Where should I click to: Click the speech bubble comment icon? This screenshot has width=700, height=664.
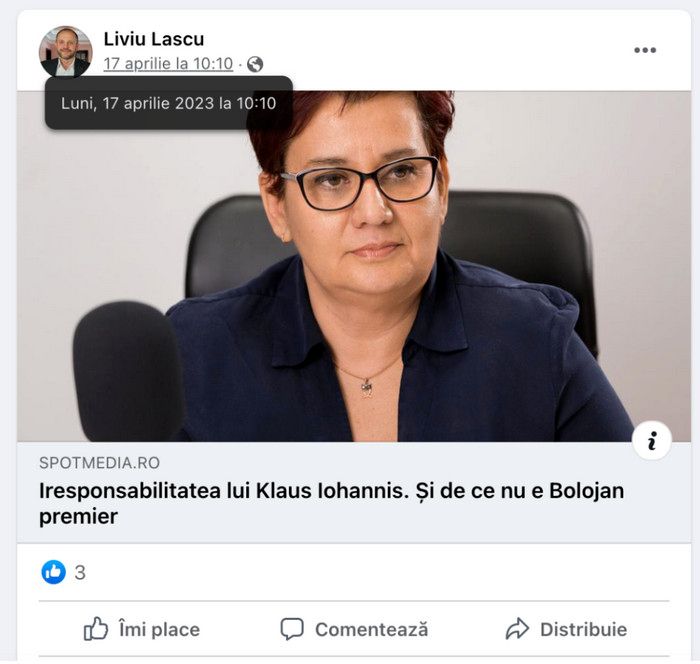[x=292, y=629]
